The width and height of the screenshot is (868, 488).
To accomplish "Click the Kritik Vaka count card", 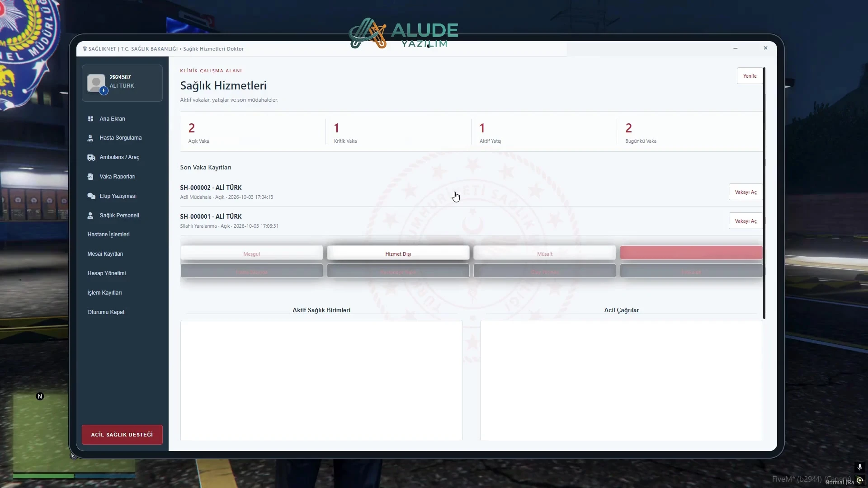I will [398, 132].
